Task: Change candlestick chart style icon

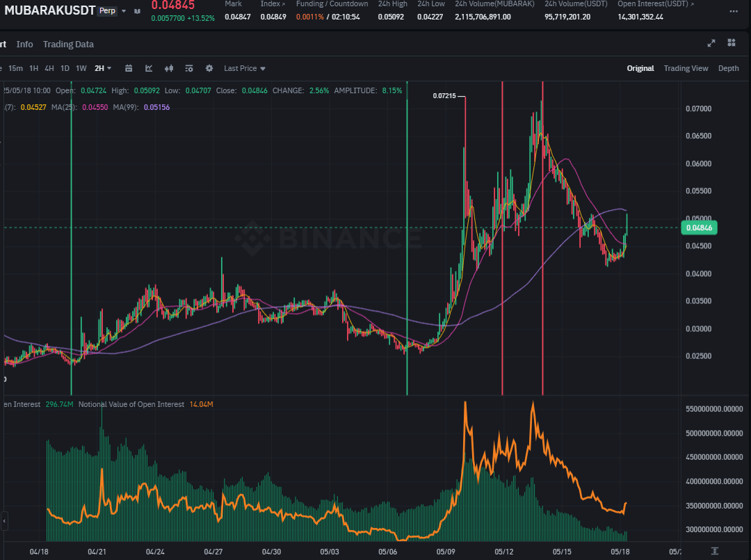Action: point(169,68)
